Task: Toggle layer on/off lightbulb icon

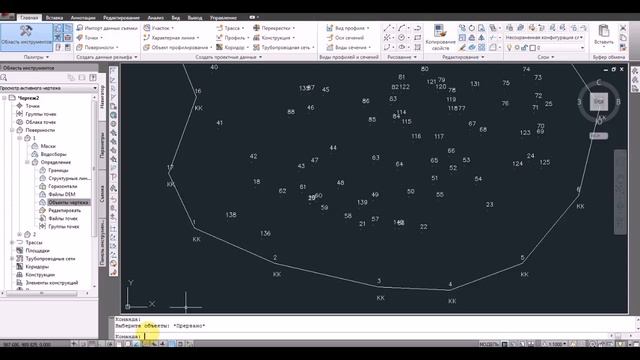Action: point(509,48)
